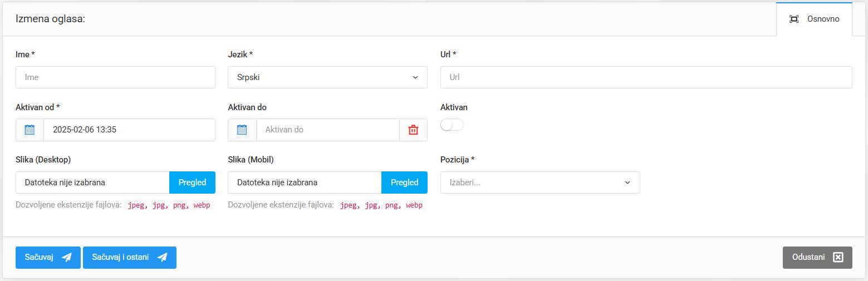Click paper plane icon on Sačuvaj button
Image resolution: width=868 pixels, height=281 pixels.
click(x=67, y=257)
